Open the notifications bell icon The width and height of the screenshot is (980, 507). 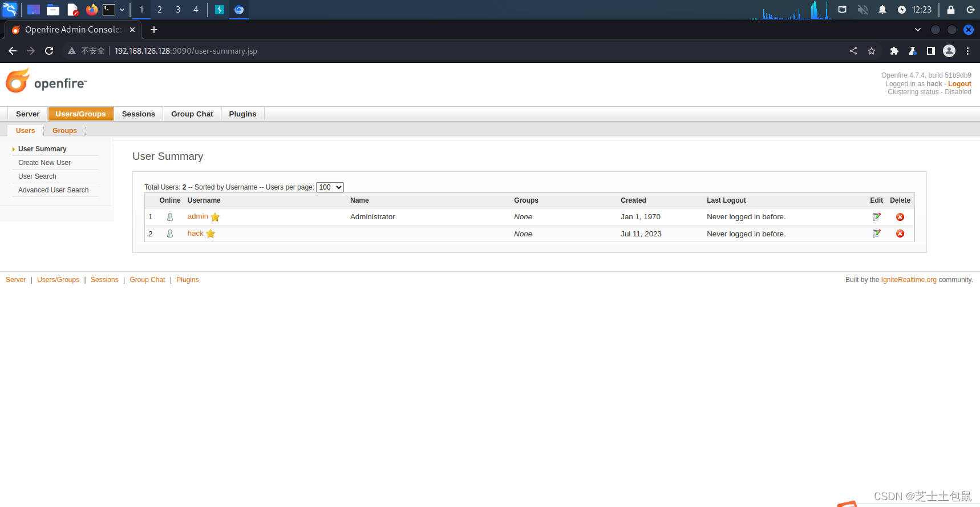point(882,10)
